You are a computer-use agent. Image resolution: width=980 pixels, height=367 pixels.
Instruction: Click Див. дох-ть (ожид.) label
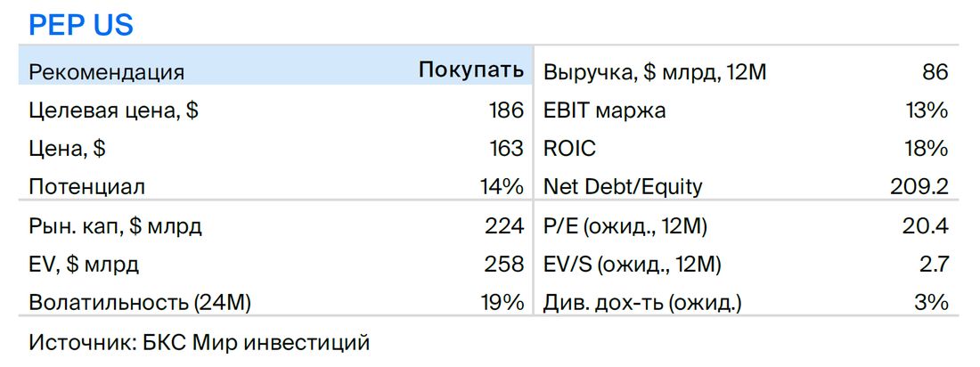[642, 303]
